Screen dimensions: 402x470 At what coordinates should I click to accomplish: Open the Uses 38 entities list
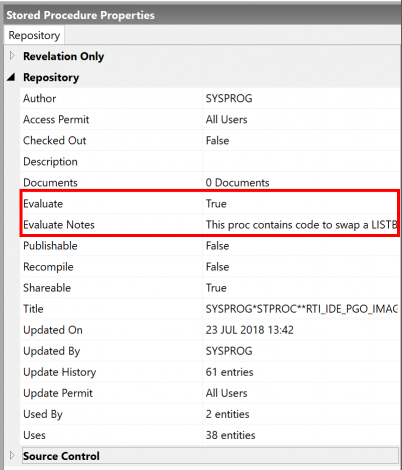point(230,435)
